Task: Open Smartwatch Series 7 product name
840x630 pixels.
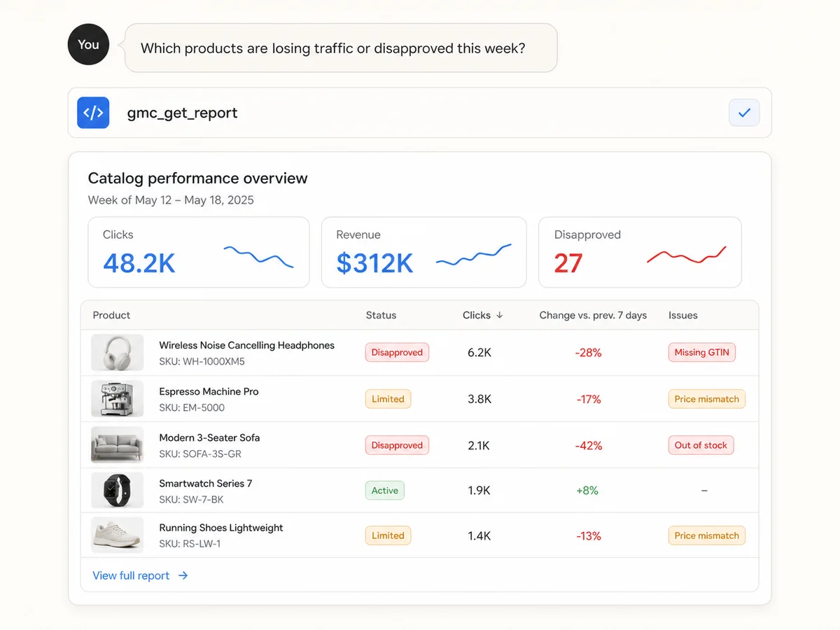Action: pos(205,484)
